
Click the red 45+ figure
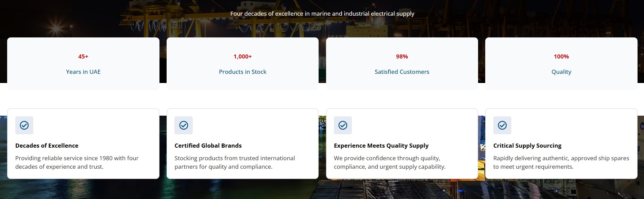83,56
